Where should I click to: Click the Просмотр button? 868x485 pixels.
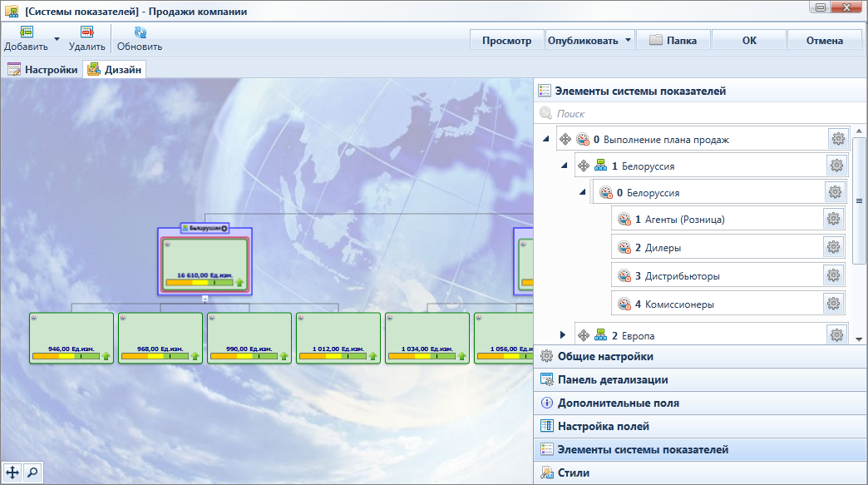(506, 41)
